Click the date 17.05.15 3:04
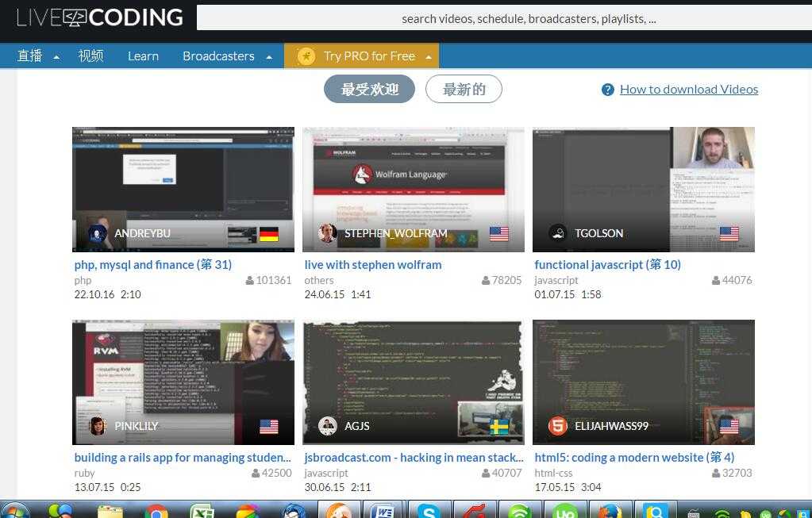The image size is (812, 518). pyautogui.click(x=568, y=488)
